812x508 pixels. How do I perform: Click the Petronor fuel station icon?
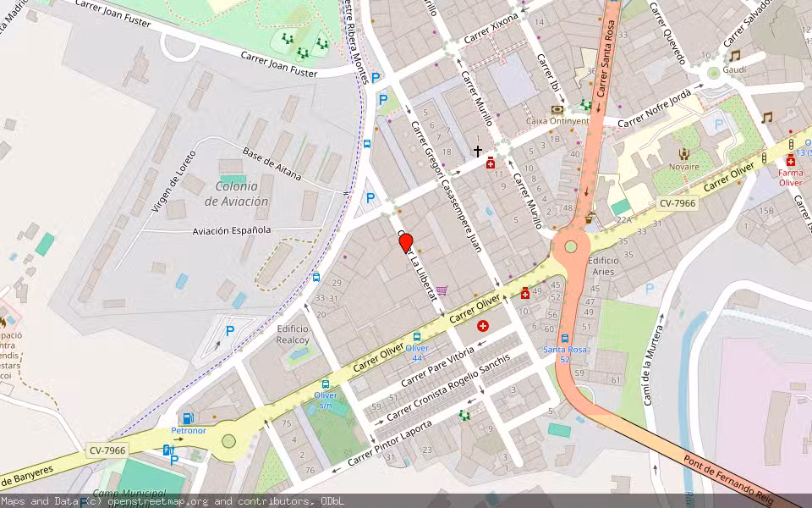189,417
